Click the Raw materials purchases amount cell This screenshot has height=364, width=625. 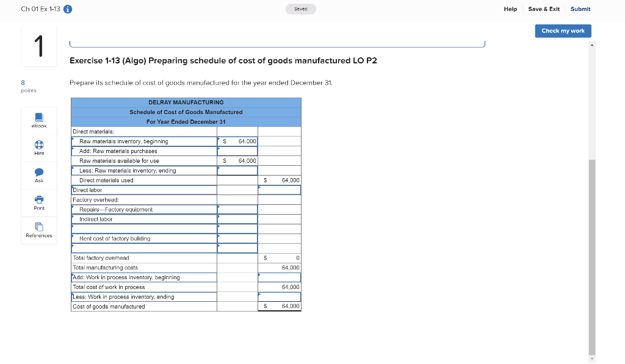click(237, 151)
